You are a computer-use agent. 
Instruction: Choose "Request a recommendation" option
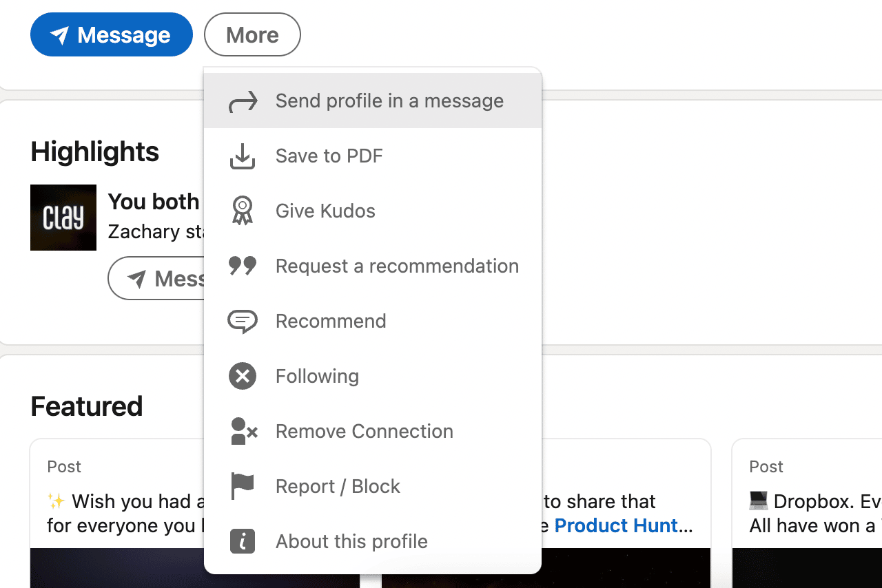click(x=397, y=266)
